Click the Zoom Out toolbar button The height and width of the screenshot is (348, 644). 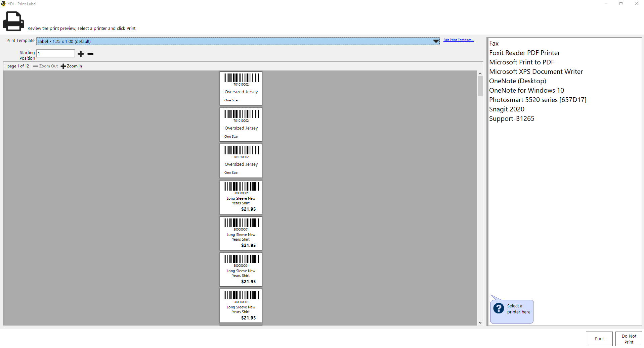click(x=45, y=66)
